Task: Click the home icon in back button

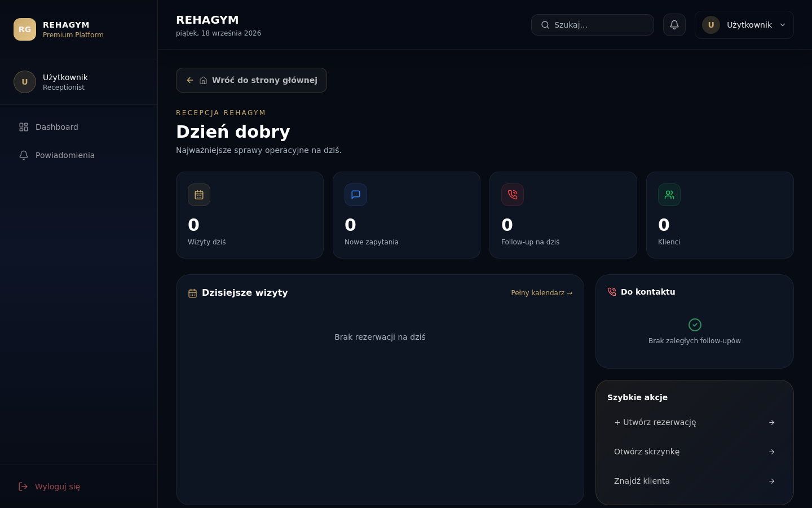Action: coord(204,80)
